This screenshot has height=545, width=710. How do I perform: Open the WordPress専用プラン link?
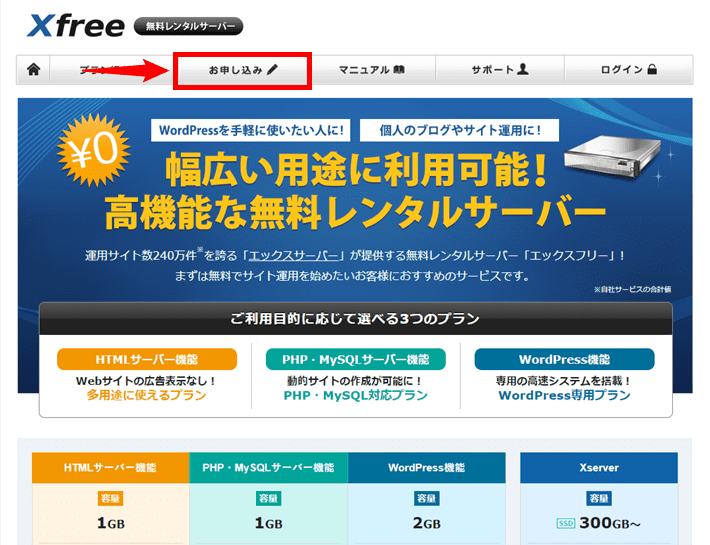tap(564, 396)
